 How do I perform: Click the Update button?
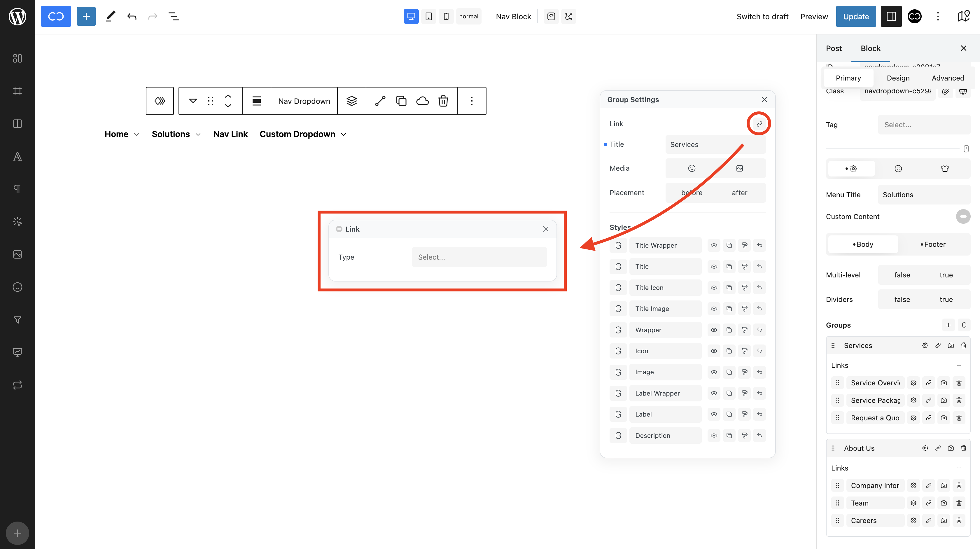[x=855, y=16]
